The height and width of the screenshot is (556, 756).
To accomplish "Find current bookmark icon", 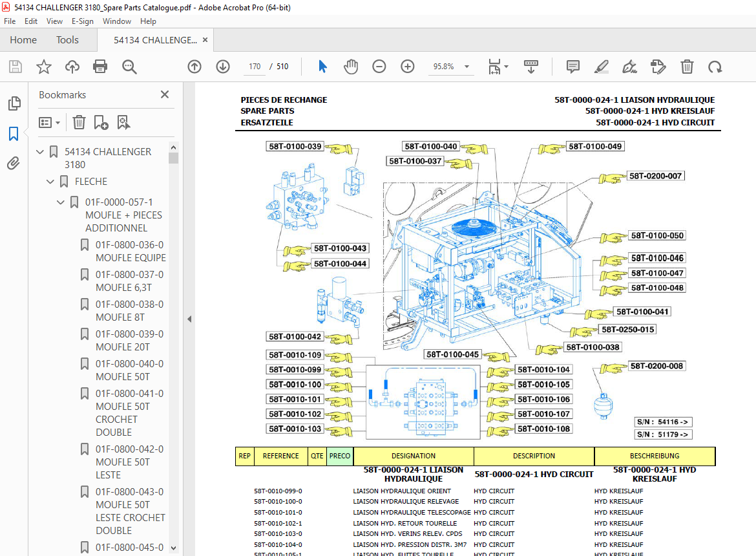I will (123, 122).
